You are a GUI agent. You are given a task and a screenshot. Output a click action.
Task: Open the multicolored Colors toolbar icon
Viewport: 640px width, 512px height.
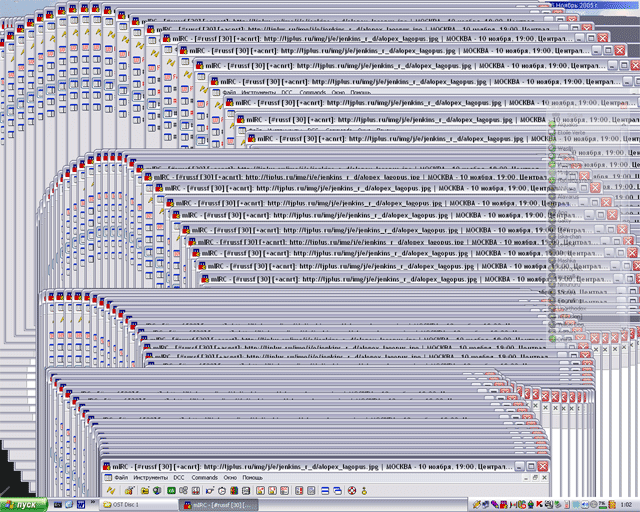tap(234, 490)
